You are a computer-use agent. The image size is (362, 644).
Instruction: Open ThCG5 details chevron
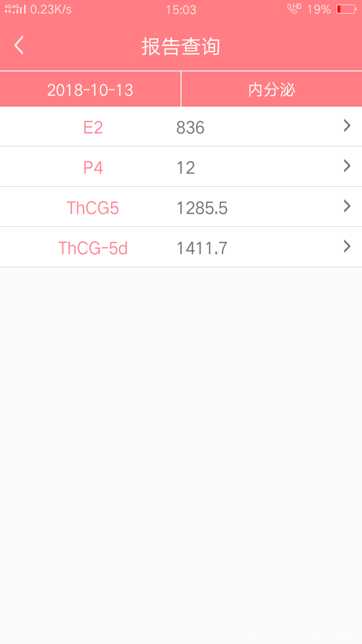(x=347, y=206)
